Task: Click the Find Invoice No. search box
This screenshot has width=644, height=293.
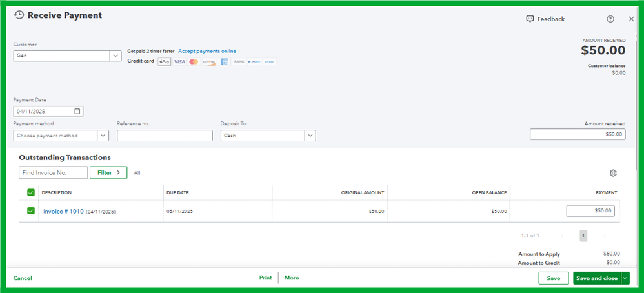Action: (54, 172)
